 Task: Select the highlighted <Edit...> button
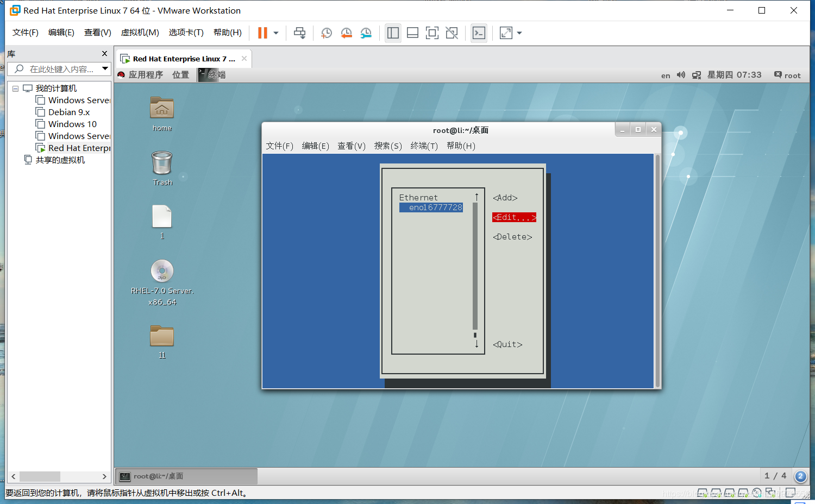click(514, 217)
